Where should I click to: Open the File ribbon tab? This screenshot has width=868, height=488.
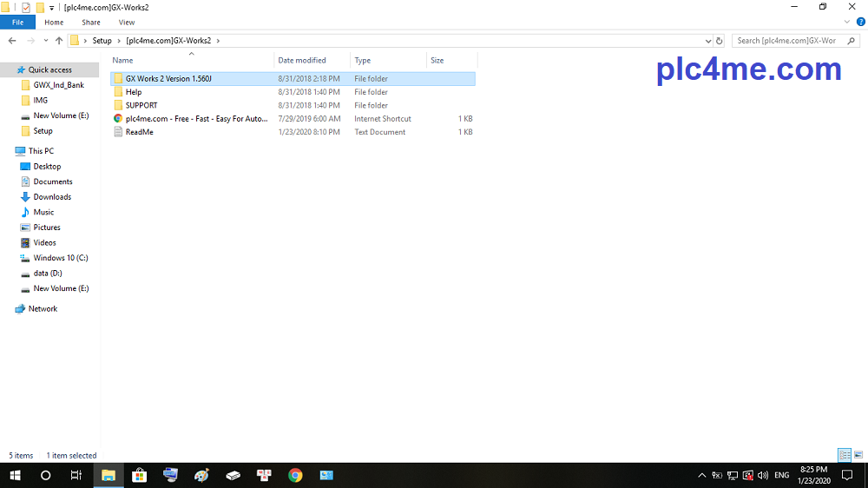(17, 23)
